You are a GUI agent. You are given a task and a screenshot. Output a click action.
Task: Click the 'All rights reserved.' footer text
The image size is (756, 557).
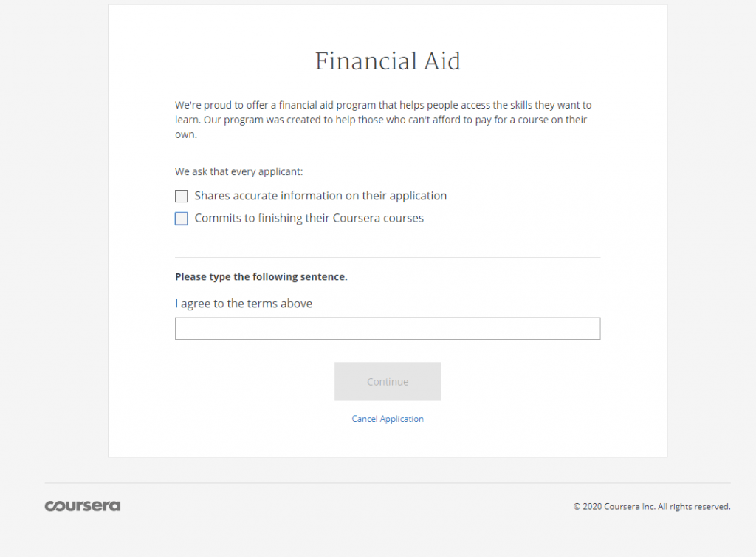[x=694, y=506]
